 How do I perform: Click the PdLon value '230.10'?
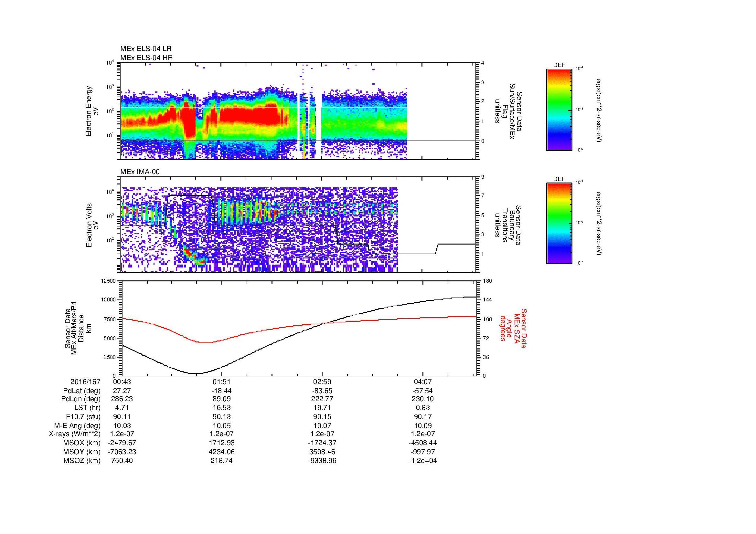[x=422, y=399]
